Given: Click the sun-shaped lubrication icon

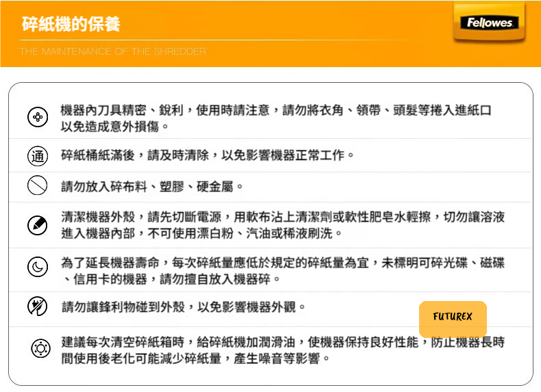Looking at the screenshot, I should point(40,349).
